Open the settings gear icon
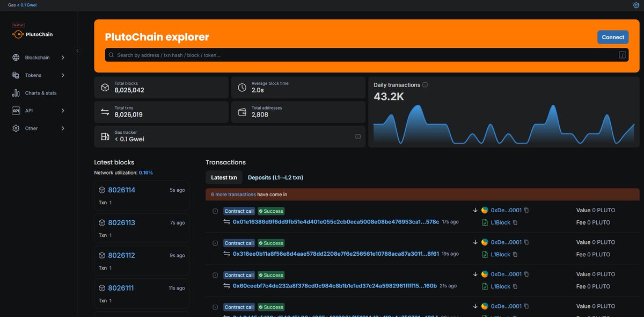 point(636,5)
